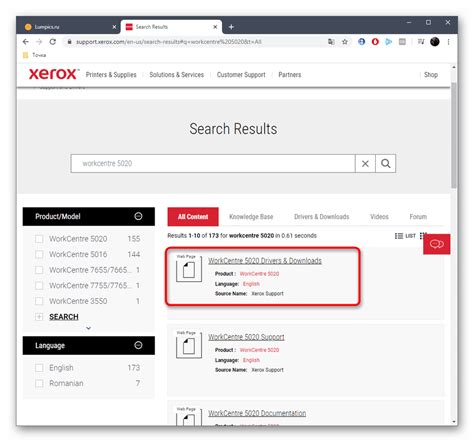
Task: Open the red Opera extension icon
Action: tap(375, 42)
